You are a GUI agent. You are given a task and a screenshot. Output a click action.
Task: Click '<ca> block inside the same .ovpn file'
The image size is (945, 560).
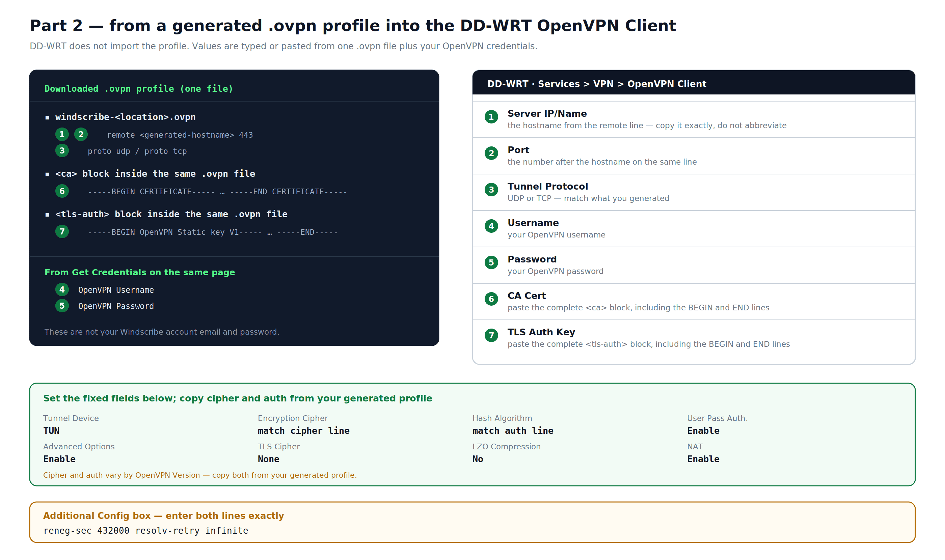(x=155, y=174)
